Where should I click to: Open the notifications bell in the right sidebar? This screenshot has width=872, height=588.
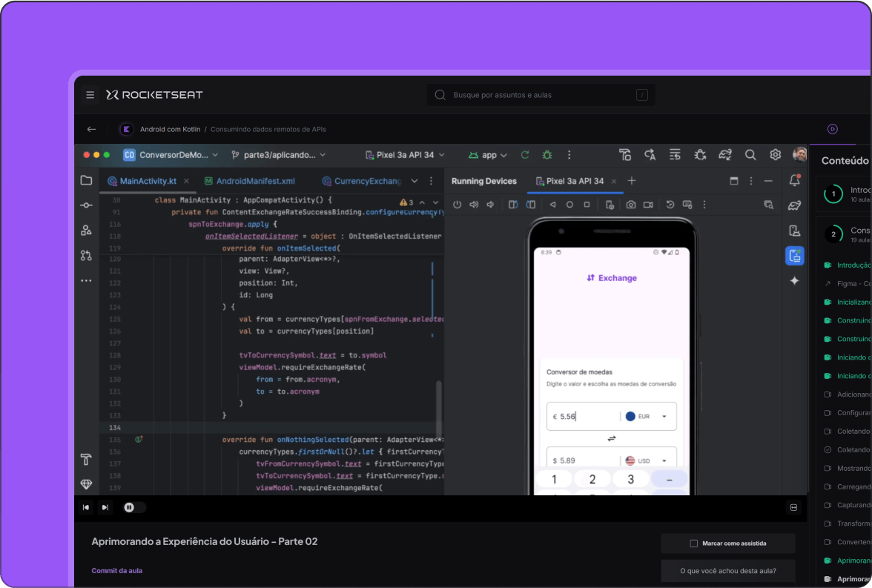pos(794,181)
